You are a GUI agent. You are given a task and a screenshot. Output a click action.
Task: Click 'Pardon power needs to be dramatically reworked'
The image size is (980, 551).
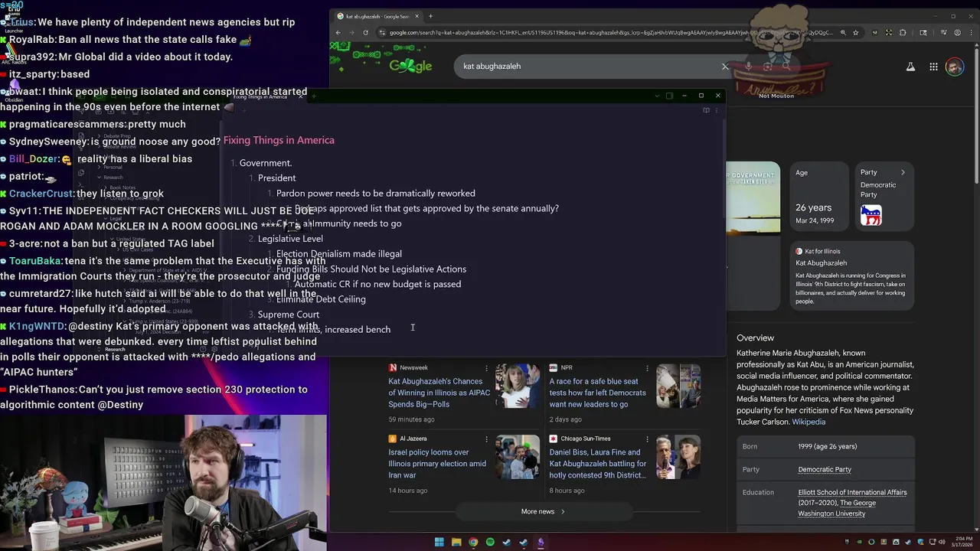click(x=375, y=194)
